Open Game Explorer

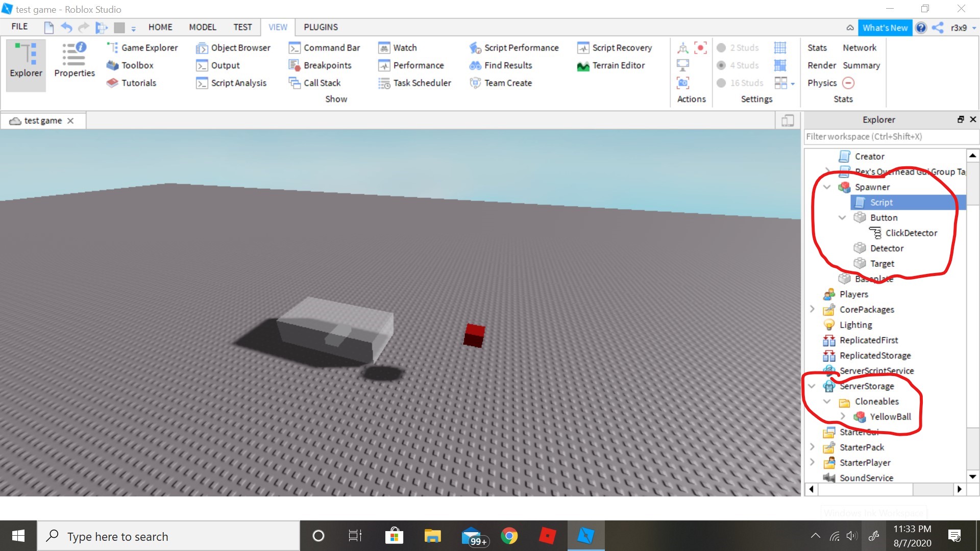coord(142,47)
